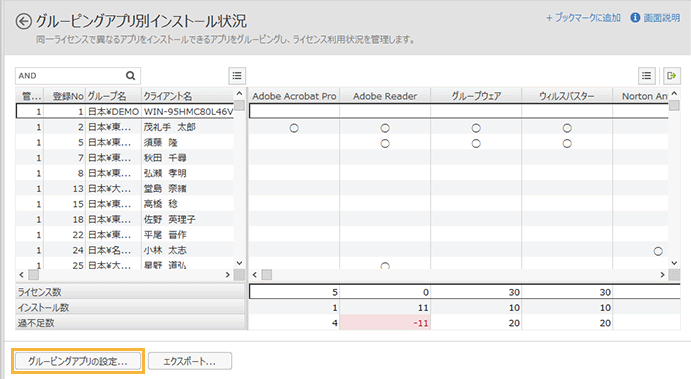The image size is (691, 379).
Task: Click the ライセンス数 row label
Action: tap(130, 292)
